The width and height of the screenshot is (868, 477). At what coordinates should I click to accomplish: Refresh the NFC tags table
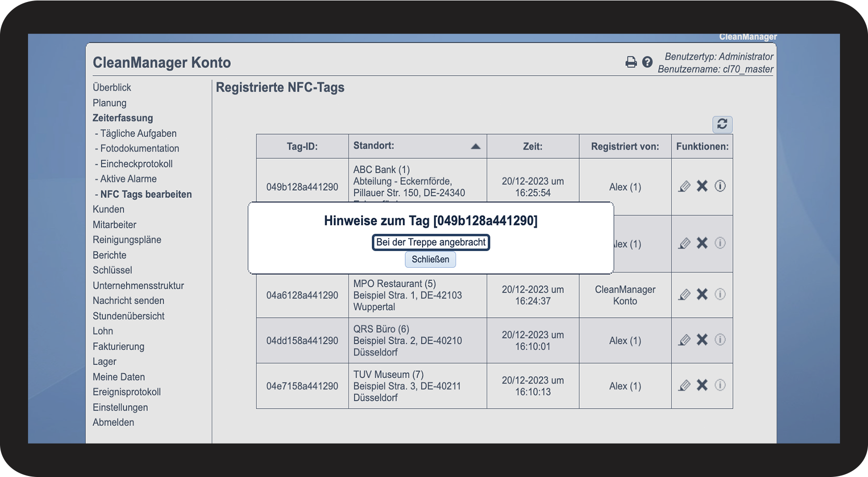click(x=722, y=124)
